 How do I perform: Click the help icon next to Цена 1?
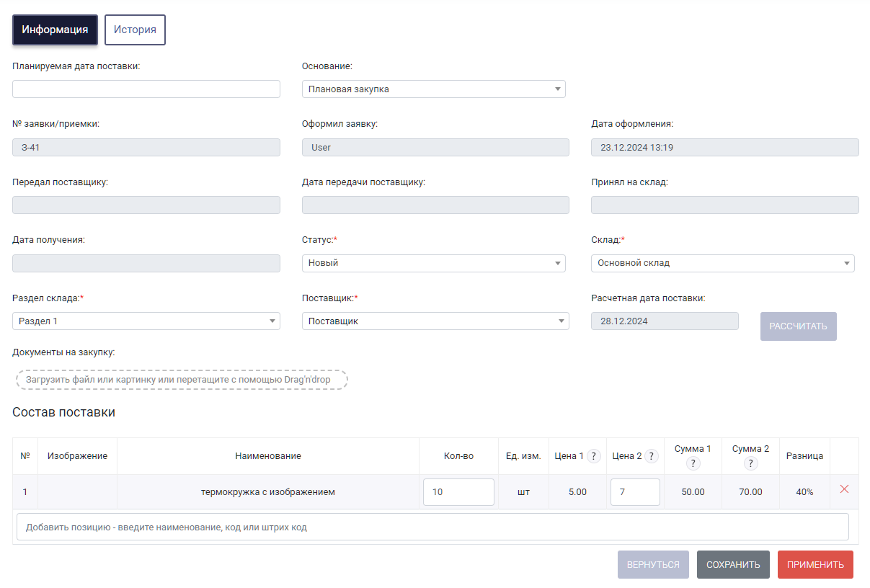(594, 456)
